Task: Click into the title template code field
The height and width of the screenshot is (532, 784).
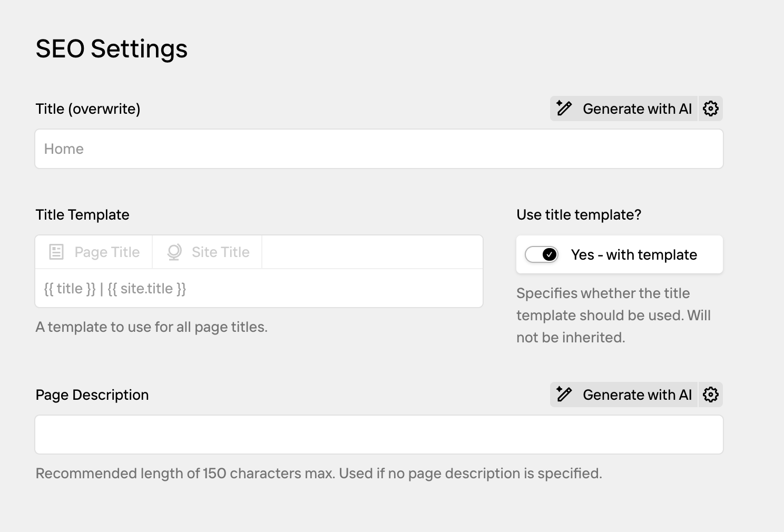Action: (259, 289)
